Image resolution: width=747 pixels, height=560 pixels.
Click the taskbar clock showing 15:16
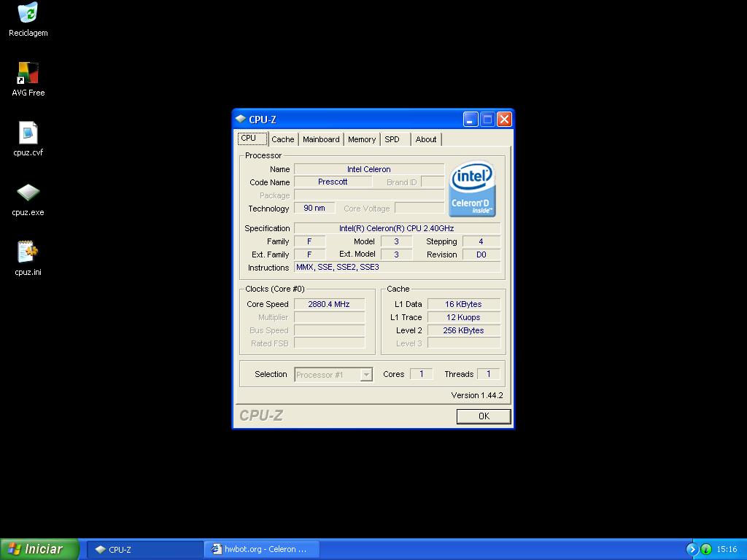click(x=727, y=550)
